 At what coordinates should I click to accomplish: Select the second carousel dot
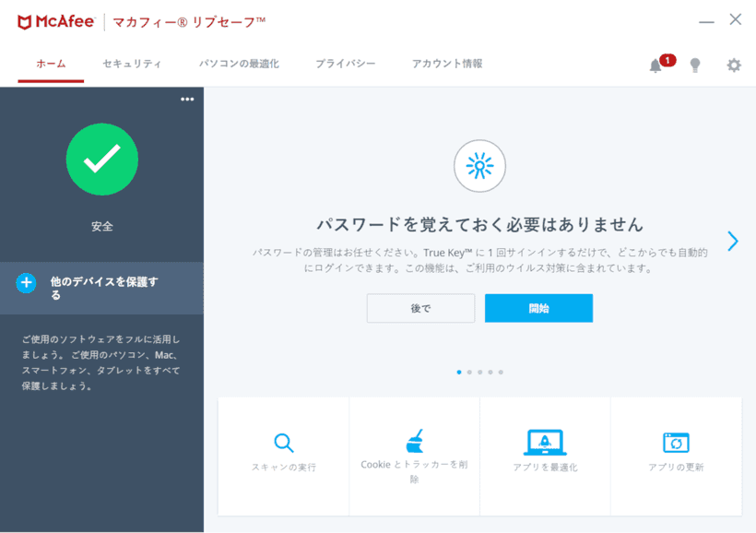click(470, 372)
